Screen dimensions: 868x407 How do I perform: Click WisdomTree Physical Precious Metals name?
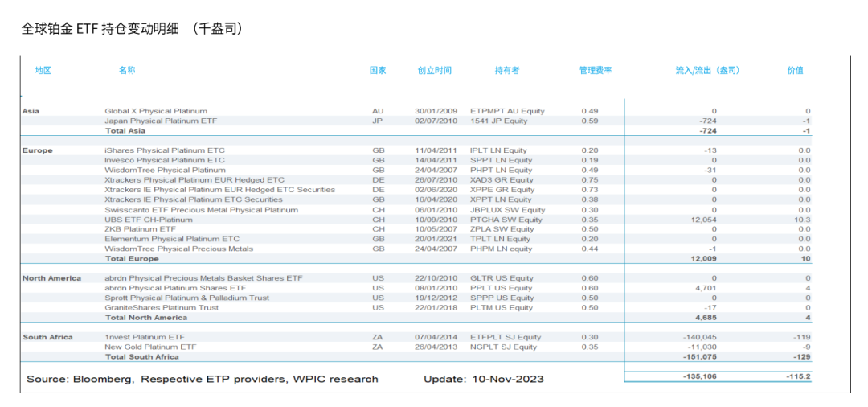(178, 249)
